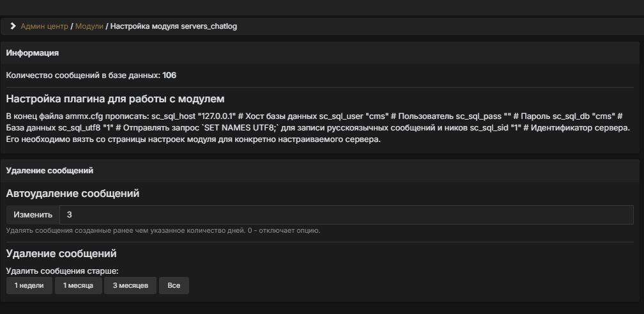The image size is (644, 314).
Task: Go to the Модули breadcrumb link
Action: [x=89, y=26]
